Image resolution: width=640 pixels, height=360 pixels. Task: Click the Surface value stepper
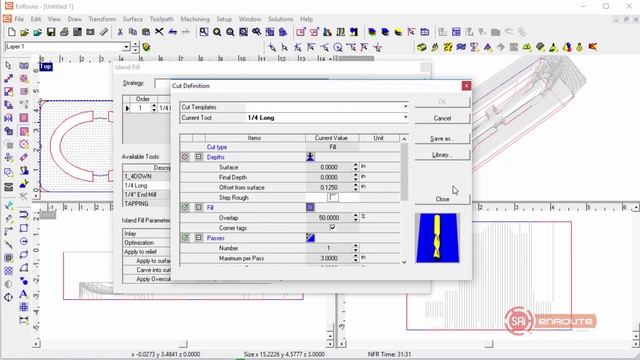356,167
